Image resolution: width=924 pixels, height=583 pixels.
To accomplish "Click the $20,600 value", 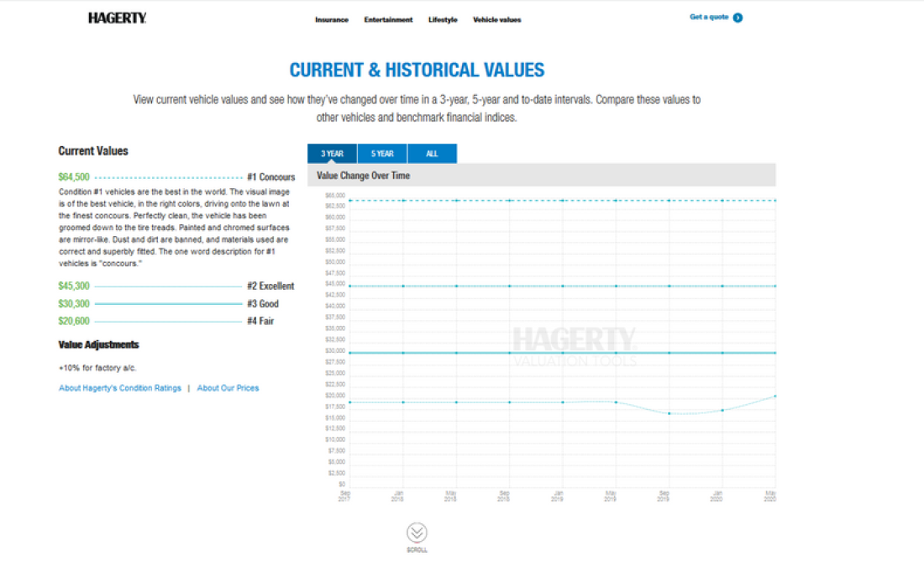I will pos(74,321).
